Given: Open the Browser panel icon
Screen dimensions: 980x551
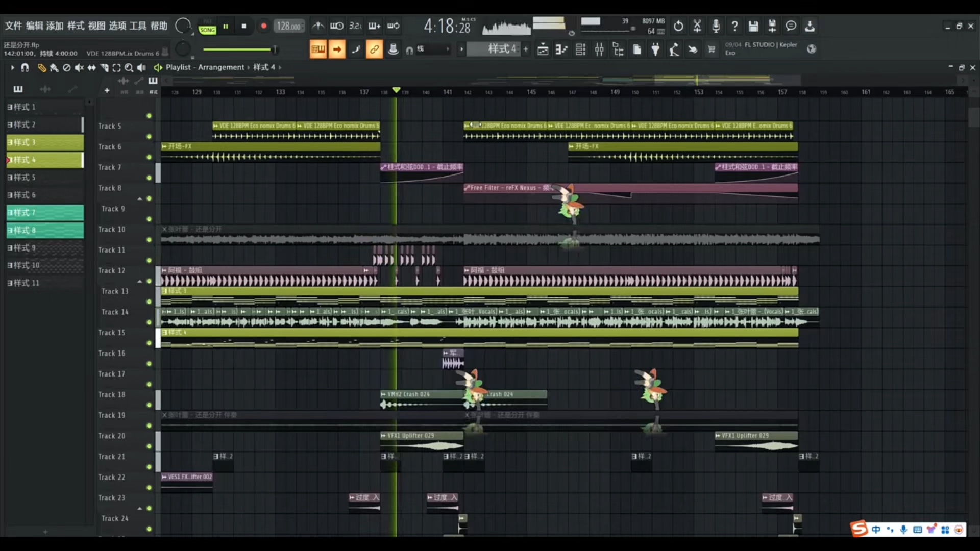Looking at the screenshot, I should (618, 49).
